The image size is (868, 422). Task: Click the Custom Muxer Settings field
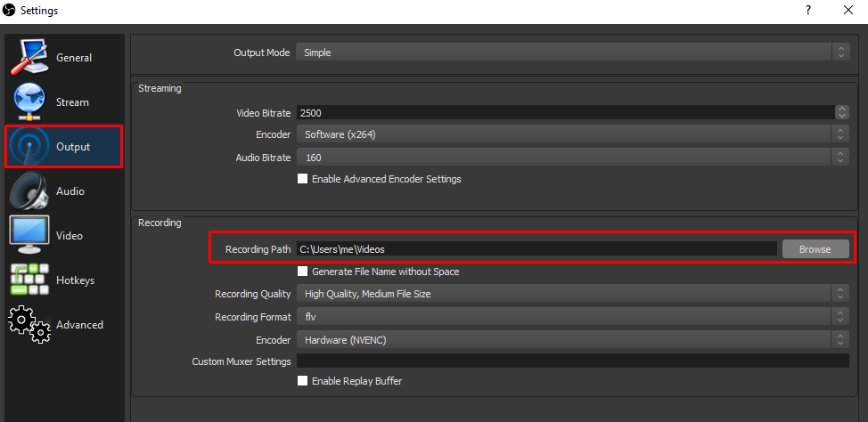tap(572, 361)
